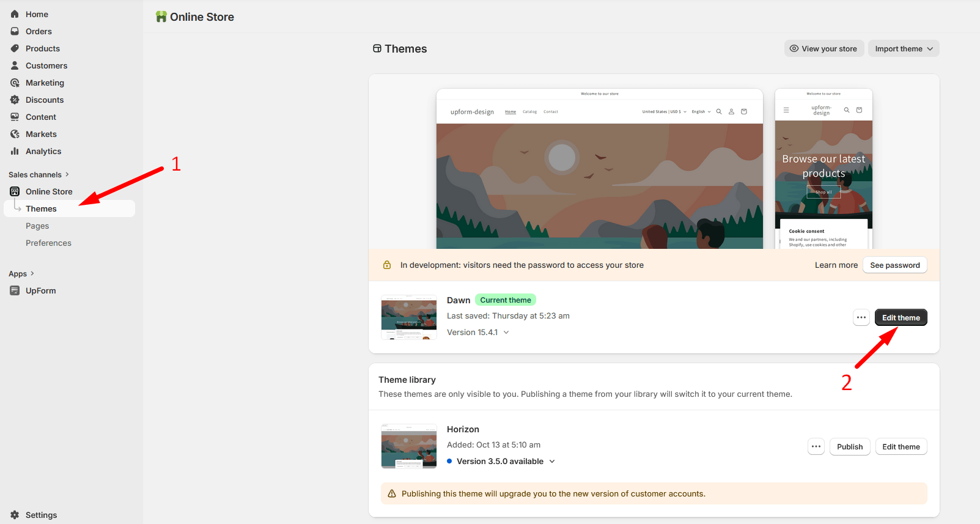Open English language selector in store preview
The image size is (980, 524).
coord(701,112)
